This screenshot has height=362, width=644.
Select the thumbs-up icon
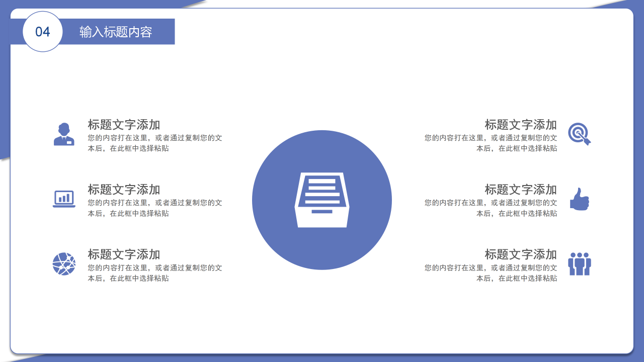(580, 199)
